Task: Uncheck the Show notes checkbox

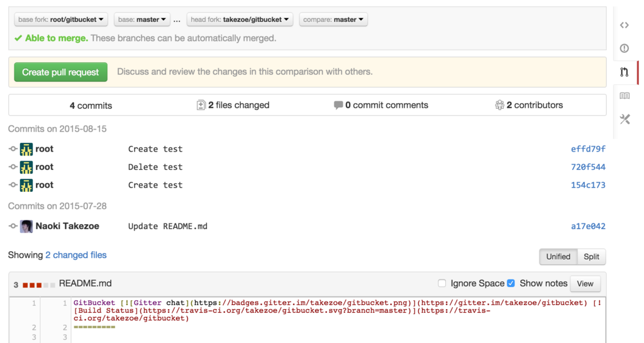Action: 511,283
